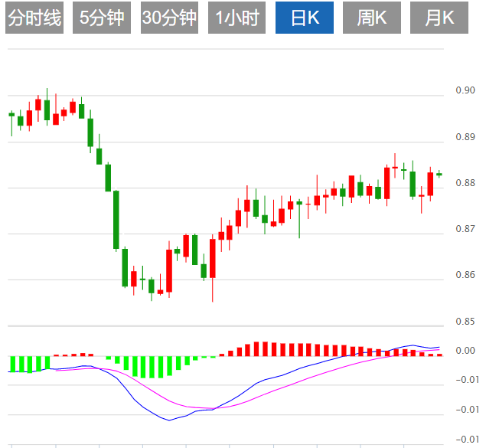486x448 pixels.
Task: Click the 0.00 MACD axis label
Action: [465, 350]
